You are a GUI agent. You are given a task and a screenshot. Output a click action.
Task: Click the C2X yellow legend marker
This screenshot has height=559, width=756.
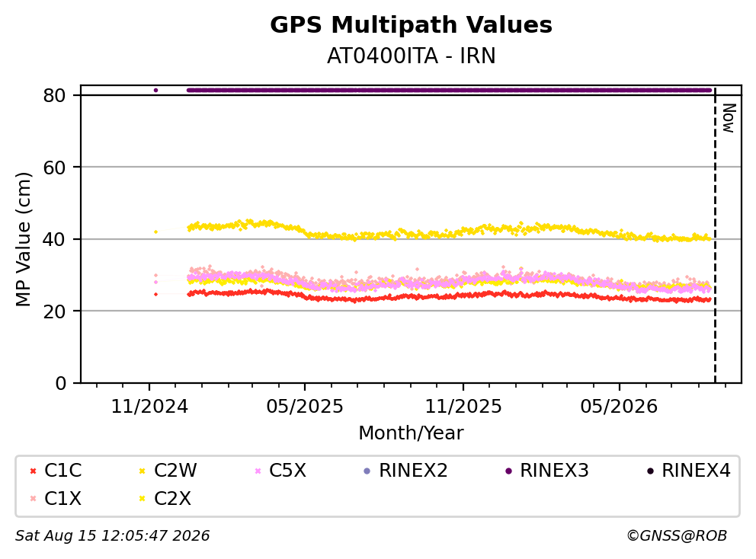point(143,499)
